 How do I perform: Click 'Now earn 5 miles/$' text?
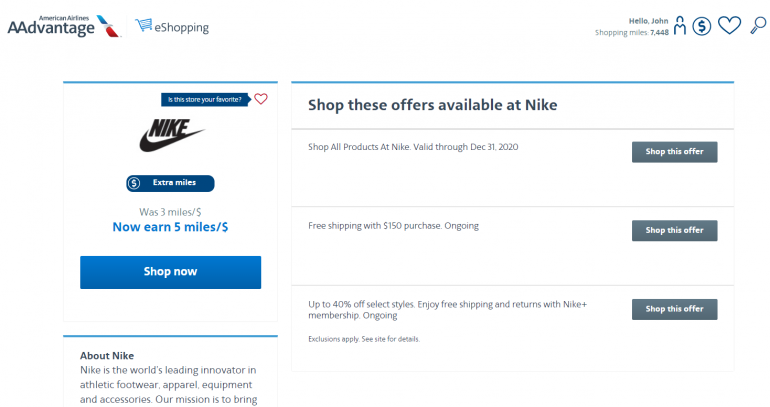click(x=170, y=227)
